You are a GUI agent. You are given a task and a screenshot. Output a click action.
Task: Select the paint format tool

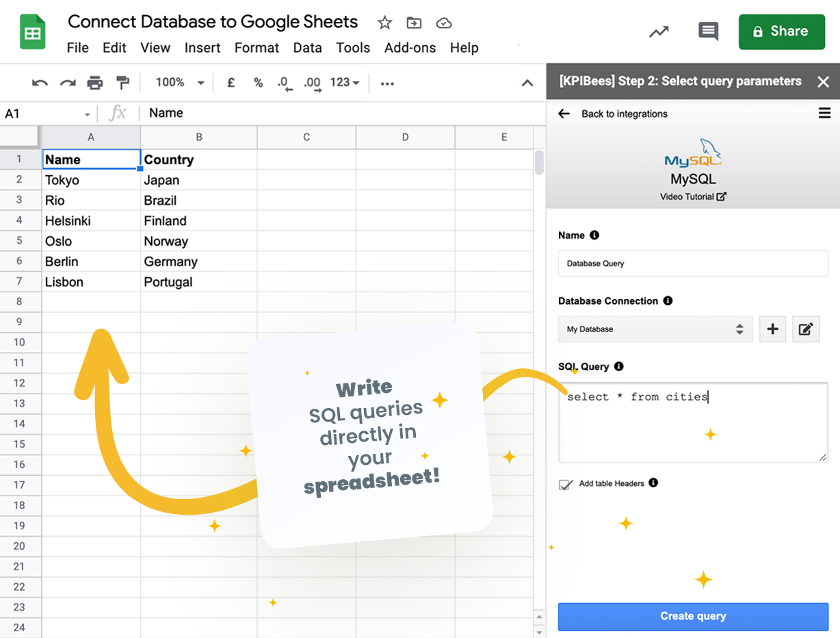click(122, 83)
